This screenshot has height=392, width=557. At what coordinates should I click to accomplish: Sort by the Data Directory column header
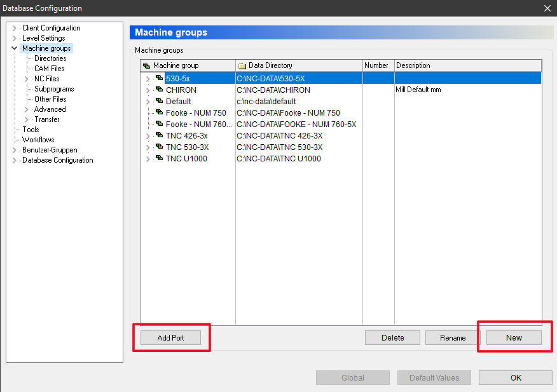[299, 65]
